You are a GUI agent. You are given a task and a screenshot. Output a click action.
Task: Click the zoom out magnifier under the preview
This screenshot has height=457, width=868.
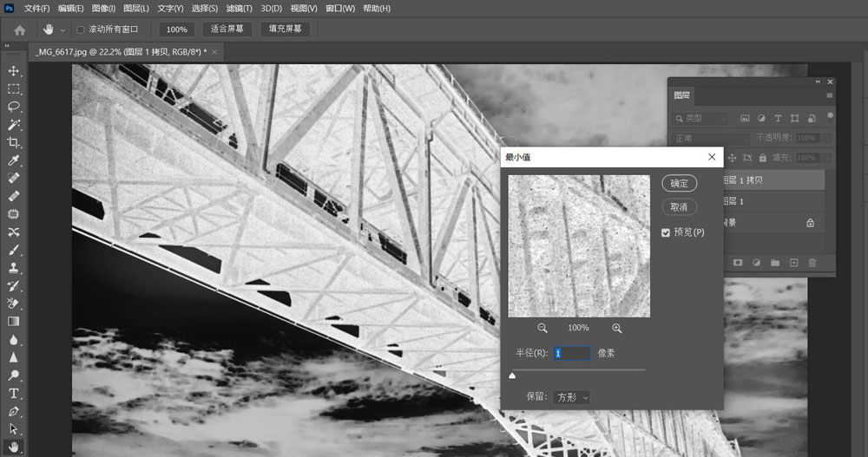click(x=542, y=328)
